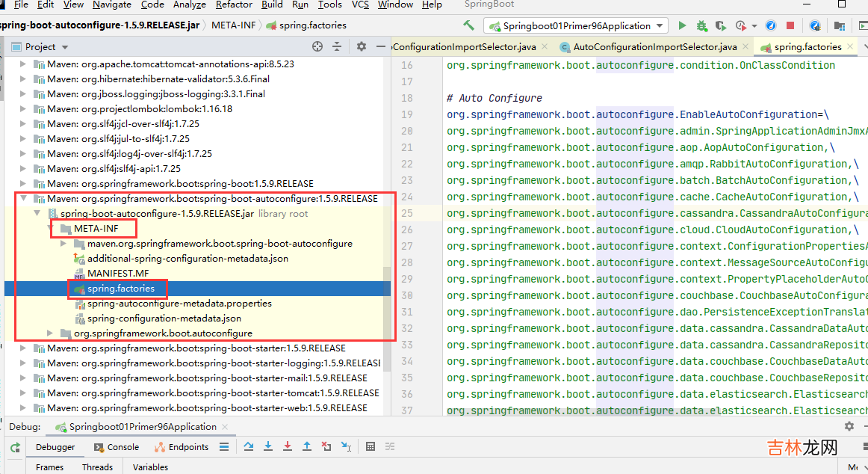The width and height of the screenshot is (868, 474).
Task: Open Project panel gear settings
Action: tap(362, 46)
